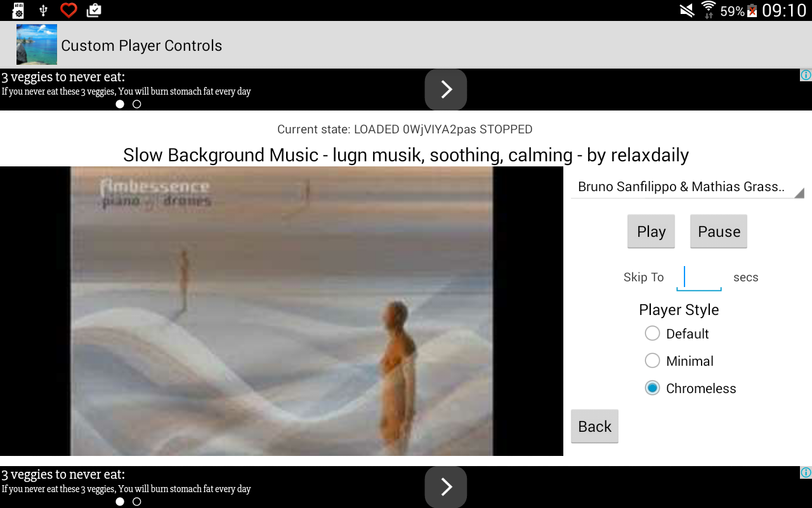The image size is (812, 508).
Task: Tap the Skip To label
Action: (x=643, y=277)
